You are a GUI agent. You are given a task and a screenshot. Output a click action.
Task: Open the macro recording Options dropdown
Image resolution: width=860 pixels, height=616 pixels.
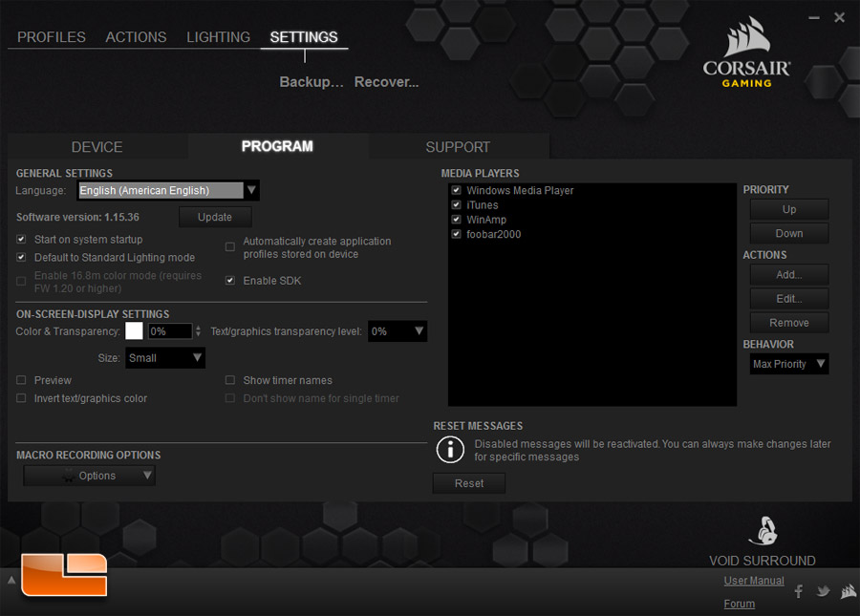click(x=90, y=476)
